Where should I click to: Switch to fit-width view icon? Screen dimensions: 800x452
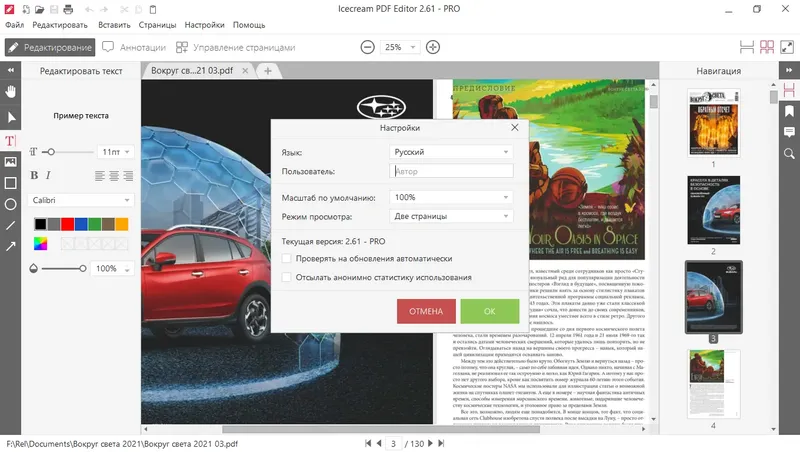point(746,47)
